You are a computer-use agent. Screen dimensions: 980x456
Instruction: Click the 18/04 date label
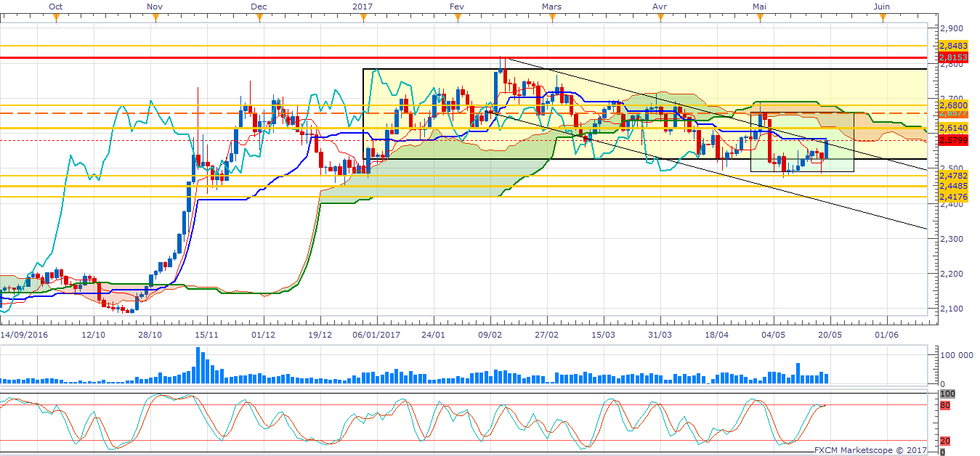pos(717,335)
